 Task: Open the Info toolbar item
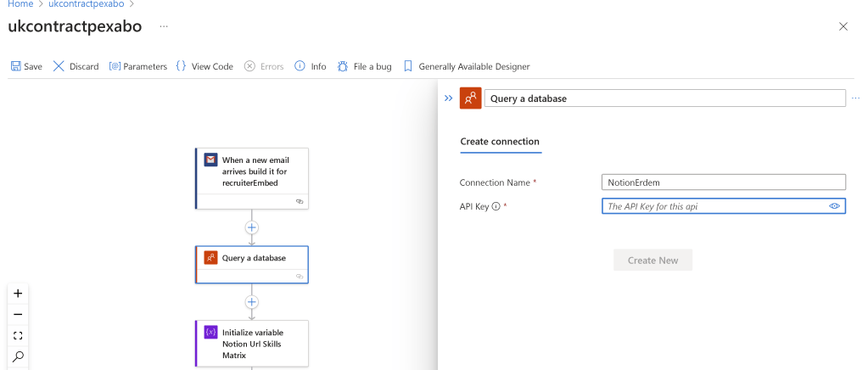pos(311,66)
